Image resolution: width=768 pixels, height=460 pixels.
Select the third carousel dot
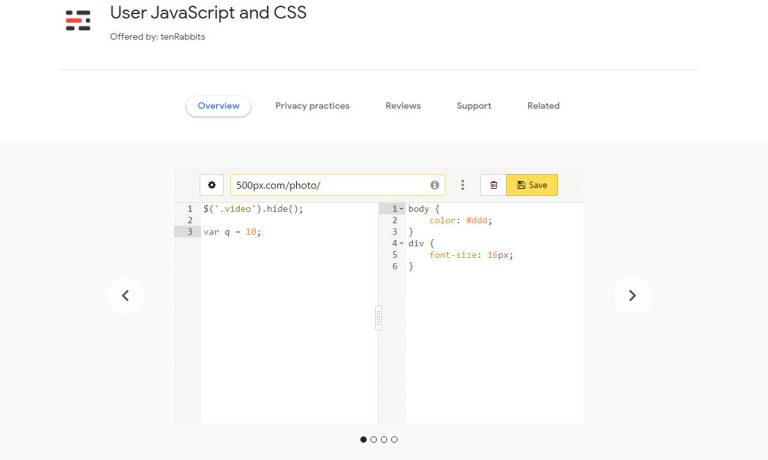[384, 439]
